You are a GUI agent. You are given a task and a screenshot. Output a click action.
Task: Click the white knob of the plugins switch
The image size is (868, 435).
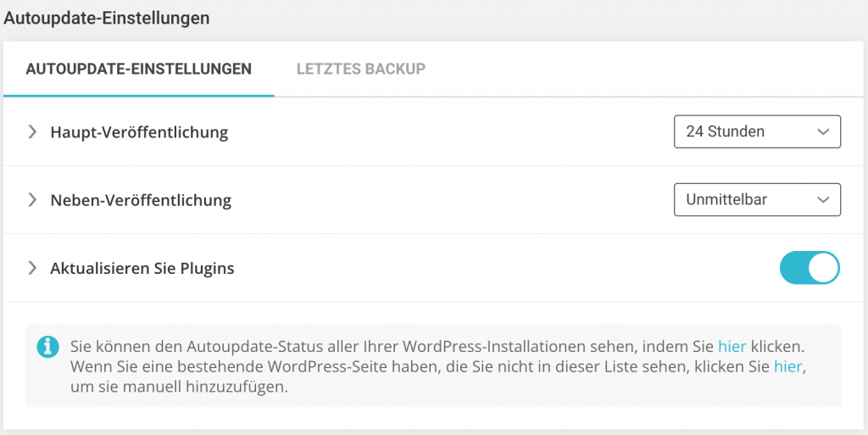(824, 268)
